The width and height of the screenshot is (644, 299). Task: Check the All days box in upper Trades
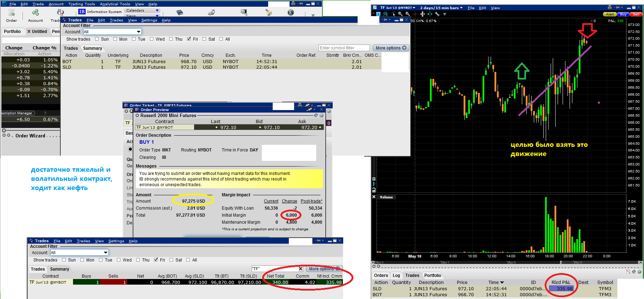[x=221, y=39]
